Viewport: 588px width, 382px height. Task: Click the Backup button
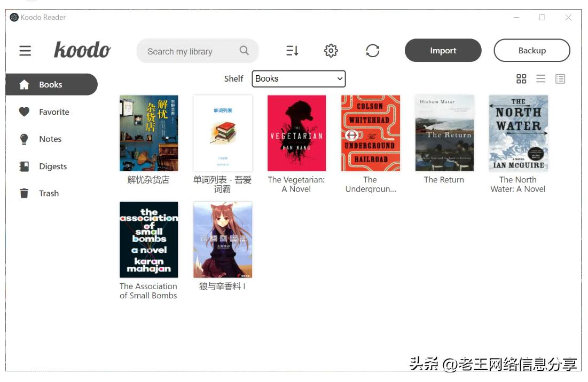point(532,50)
